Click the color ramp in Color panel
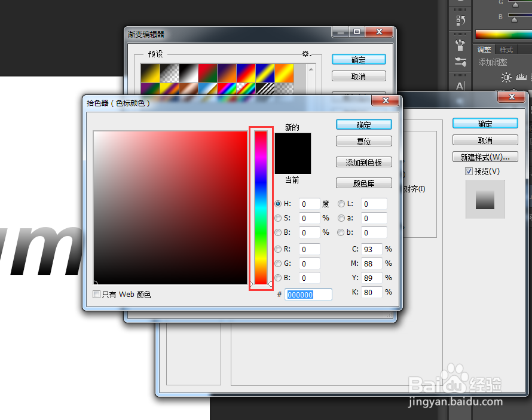 [x=503, y=34]
